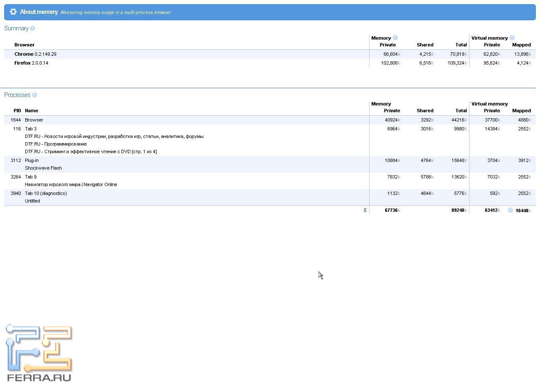
Task: Click help icon next to 16448k mapped total
Action: click(510, 210)
